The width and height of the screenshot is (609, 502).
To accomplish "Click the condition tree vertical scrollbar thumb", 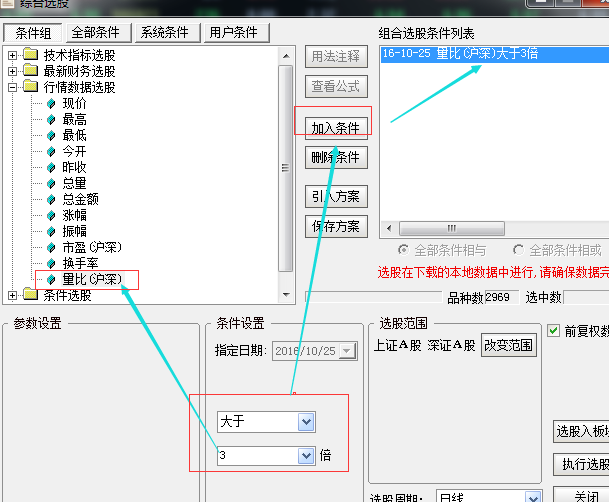I will click(285, 168).
